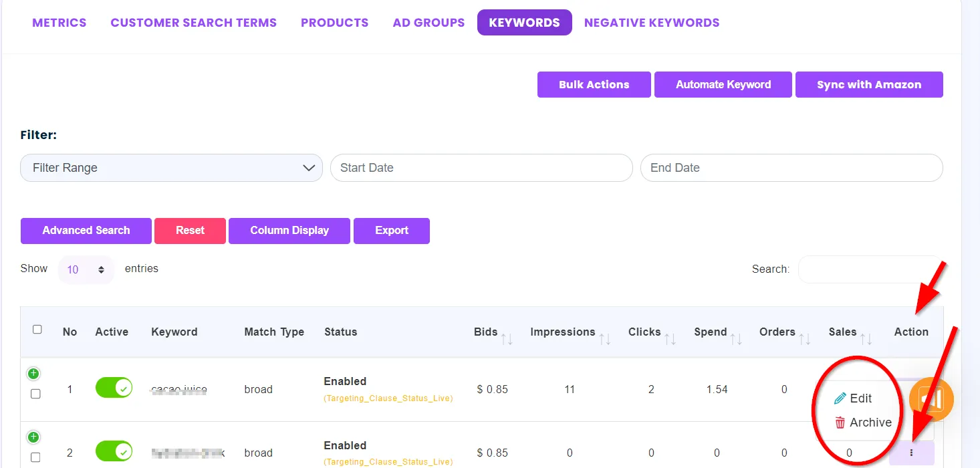
Task: Sort by the Spend column arrows
Action: [x=736, y=339]
